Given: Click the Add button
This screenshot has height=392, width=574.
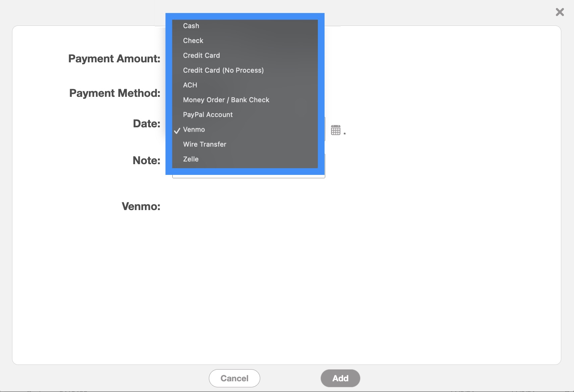Looking at the screenshot, I should (x=340, y=378).
